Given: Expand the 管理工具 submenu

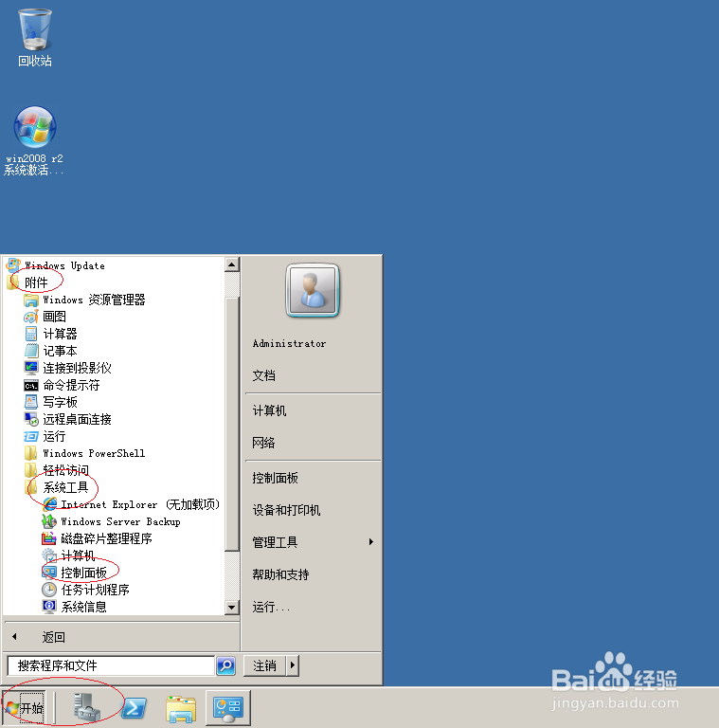Looking at the screenshot, I should 314,542.
